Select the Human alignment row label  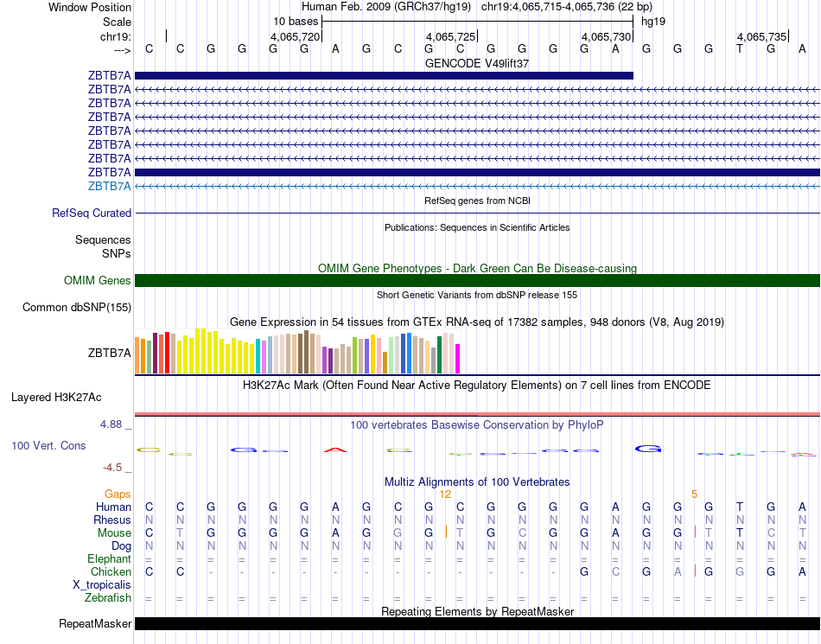tap(113, 507)
